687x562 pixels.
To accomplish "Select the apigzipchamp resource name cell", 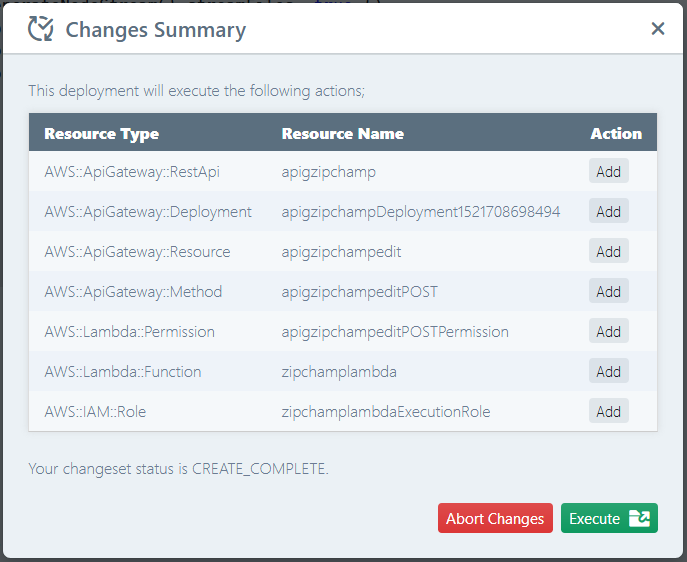I will click(x=329, y=171).
